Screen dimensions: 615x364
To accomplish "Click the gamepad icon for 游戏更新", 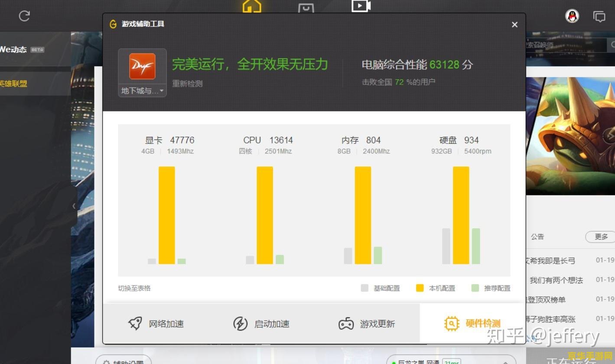I will [346, 324].
